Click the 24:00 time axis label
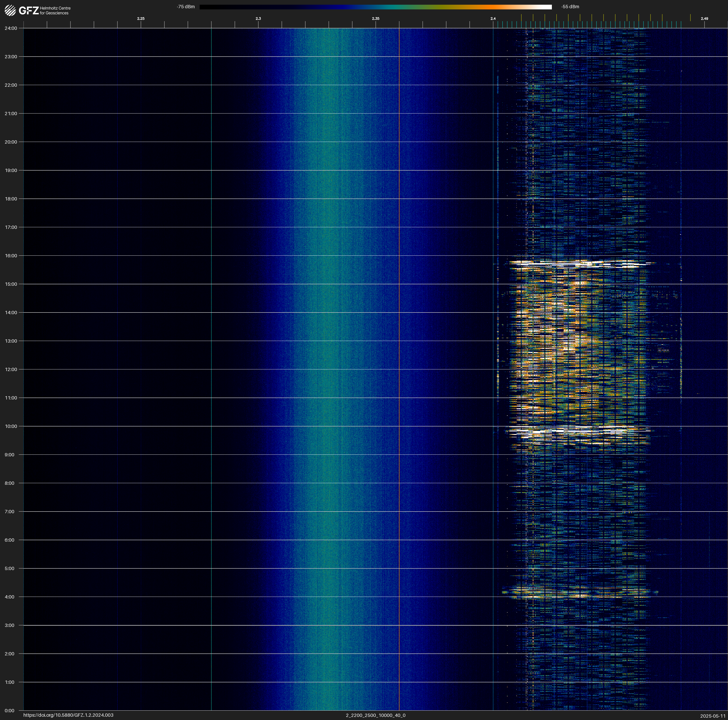This screenshot has width=728, height=720. 11,28
